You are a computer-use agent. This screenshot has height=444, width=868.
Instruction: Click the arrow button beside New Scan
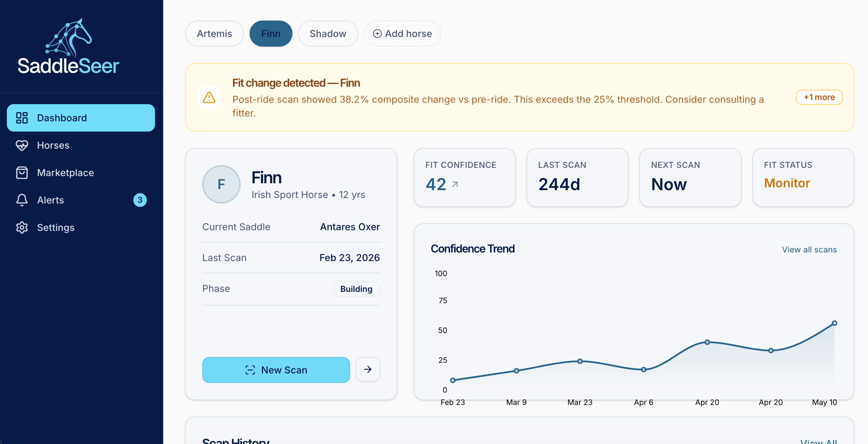point(368,369)
